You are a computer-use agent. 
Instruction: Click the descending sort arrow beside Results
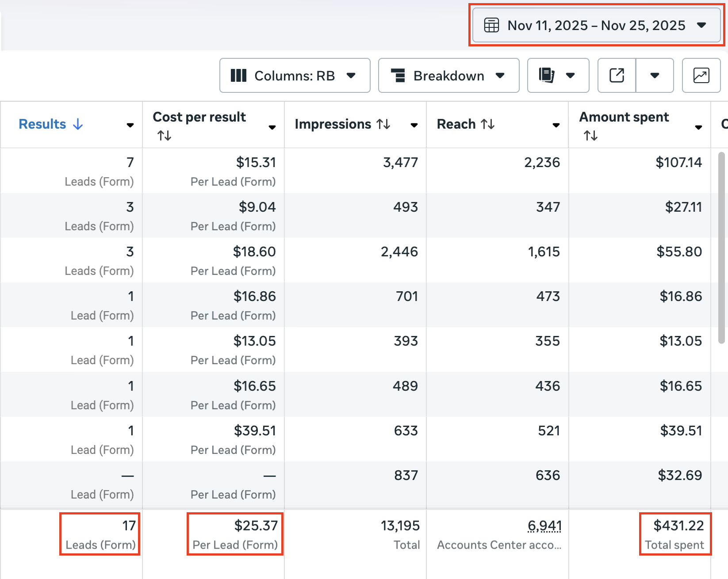[78, 124]
